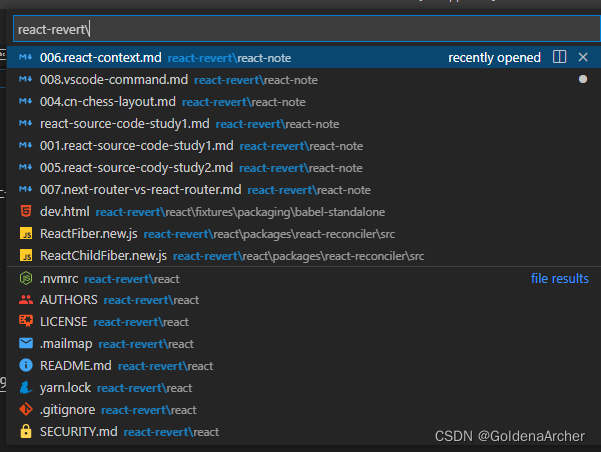Click react-revert\react path beside yarn.lock
601x452 pixels.
click(145, 388)
